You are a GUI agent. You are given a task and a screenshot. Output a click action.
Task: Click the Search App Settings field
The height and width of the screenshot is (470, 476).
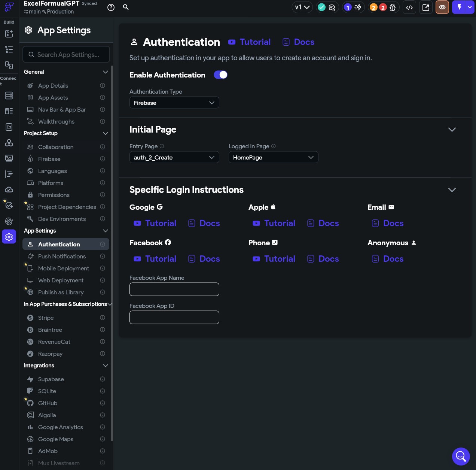66,54
